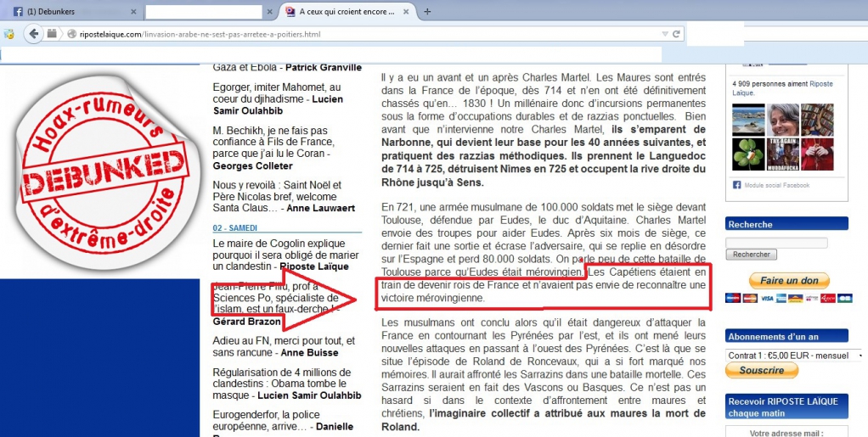Open 'M. Bechikh, je ne fais pas confiance' link
This screenshot has width=868, height=437.
coord(274,148)
